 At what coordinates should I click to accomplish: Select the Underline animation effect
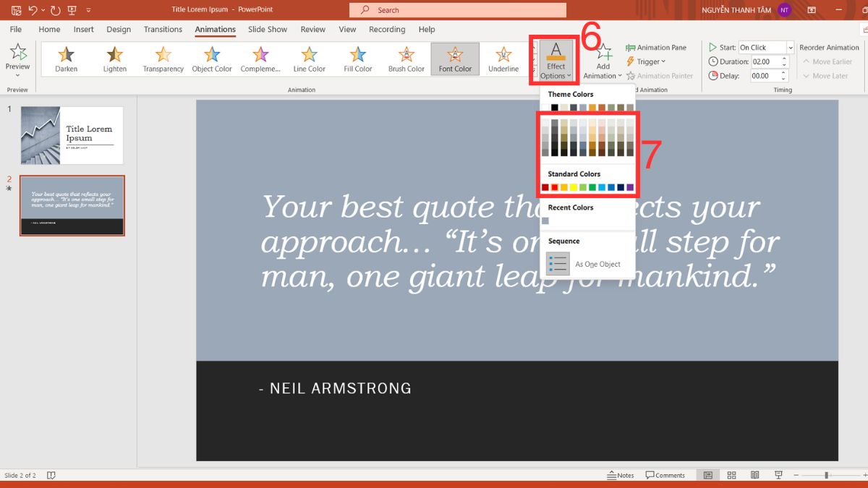click(503, 58)
